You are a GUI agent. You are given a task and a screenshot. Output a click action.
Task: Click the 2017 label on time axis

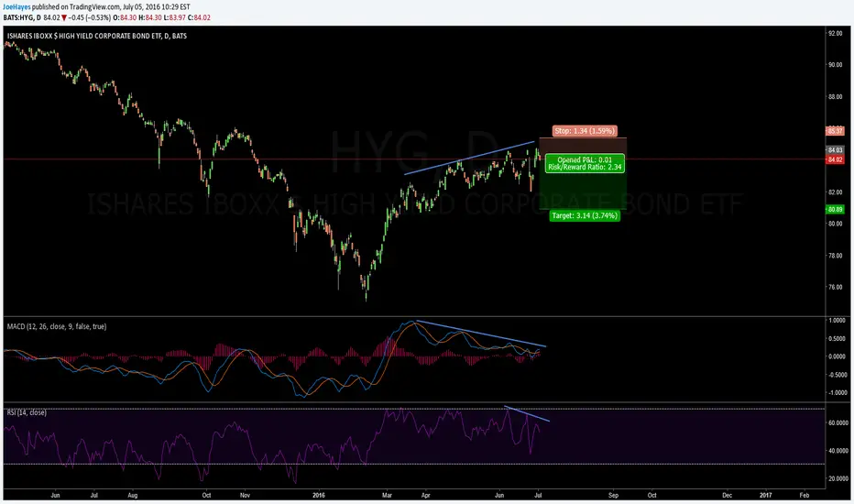coord(766,495)
